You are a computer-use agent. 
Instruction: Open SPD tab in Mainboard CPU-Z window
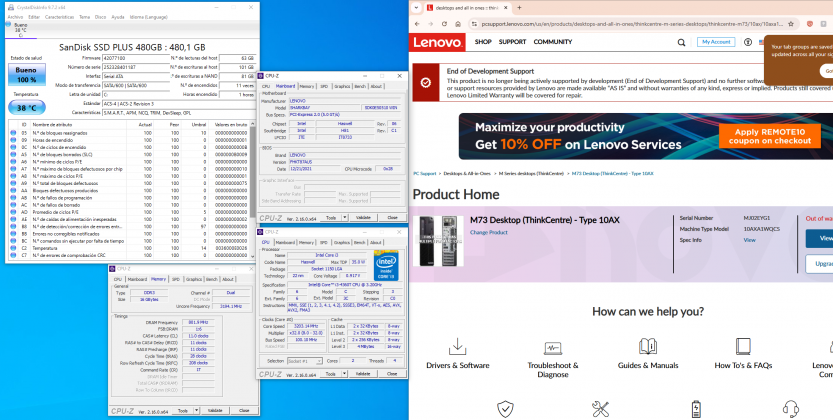(x=324, y=86)
